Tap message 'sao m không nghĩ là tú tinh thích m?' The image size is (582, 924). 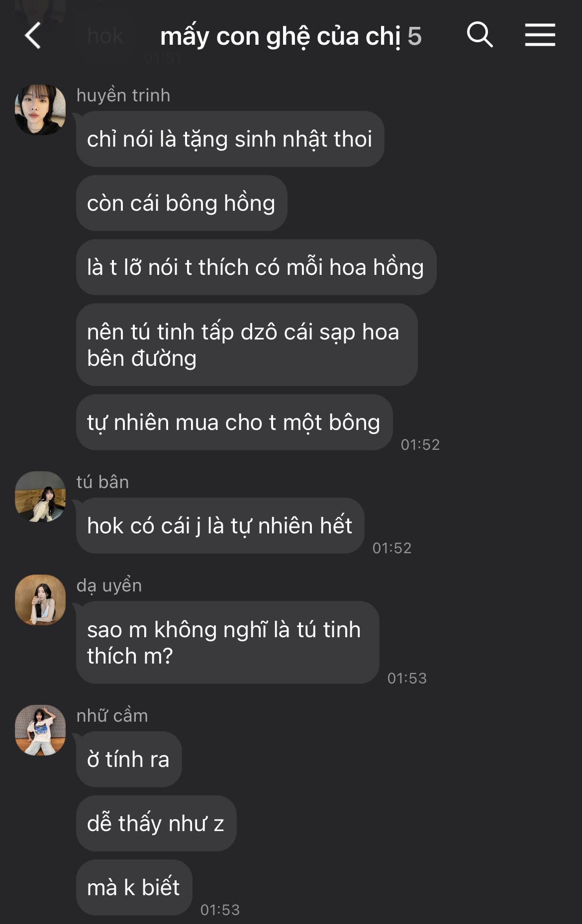(228, 642)
